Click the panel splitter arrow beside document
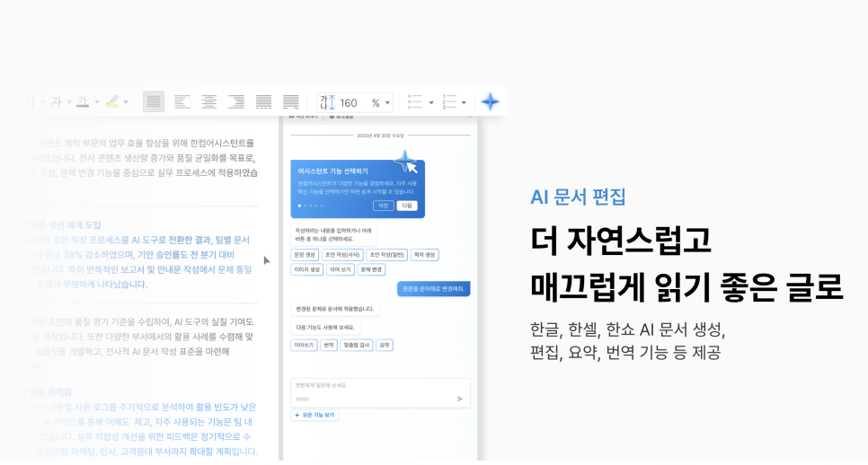Viewport: 868px width, 465px height. [267, 260]
